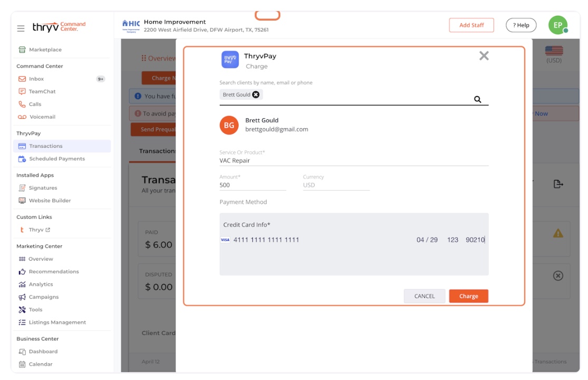Click the circled X icon
The width and height of the screenshot is (588, 380).
click(x=558, y=275)
